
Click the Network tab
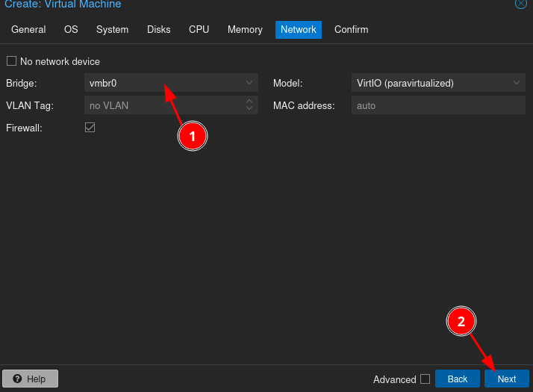(298, 30)
